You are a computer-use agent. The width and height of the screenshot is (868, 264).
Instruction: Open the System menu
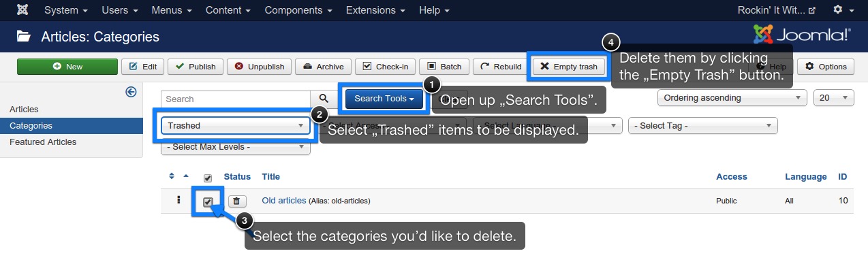click(x=66, y=10)
